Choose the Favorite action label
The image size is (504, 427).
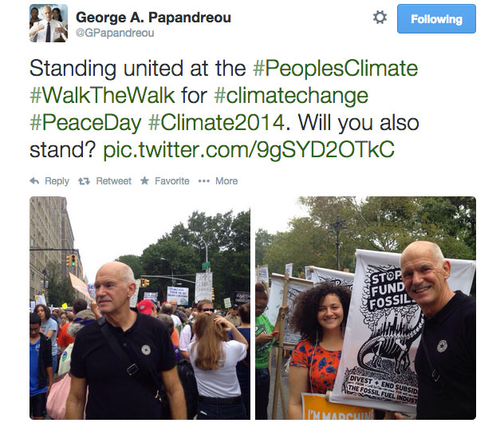(x=172, y=181)
